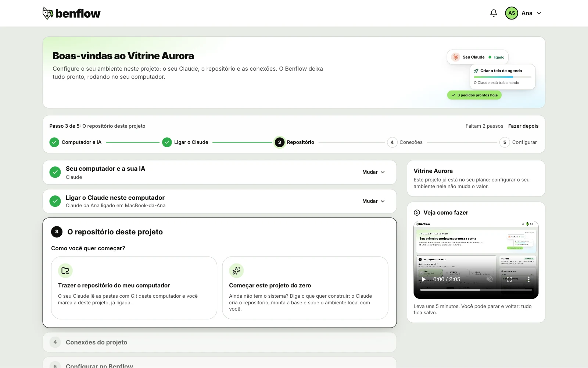Click the Claude asterisk icon in Seu Claude badge
Screen dimensions: 588x368
456,57
